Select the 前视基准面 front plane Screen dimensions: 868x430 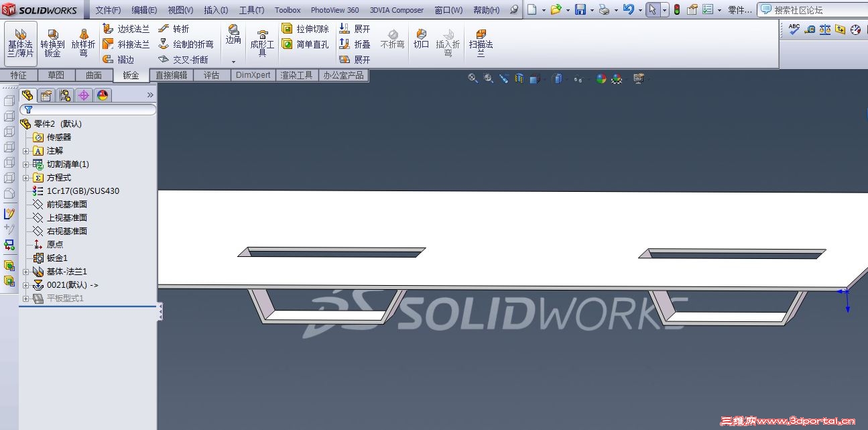tap(60, 205)
